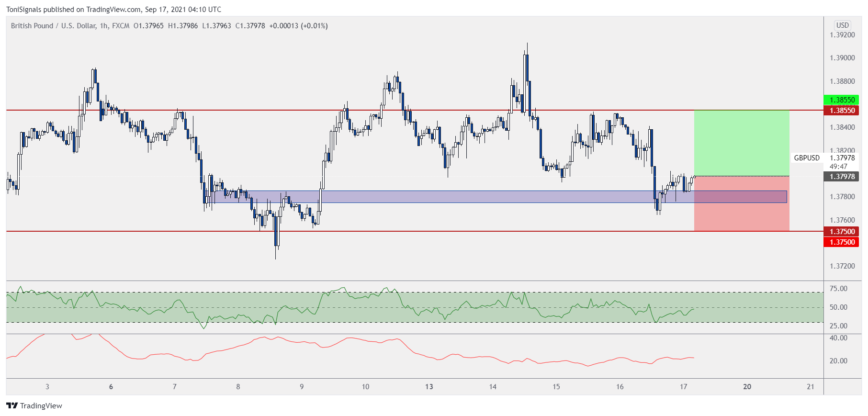Click the ToniSignals published header text
The width and height of the screenshot is (868, 416).
(113, 10)
